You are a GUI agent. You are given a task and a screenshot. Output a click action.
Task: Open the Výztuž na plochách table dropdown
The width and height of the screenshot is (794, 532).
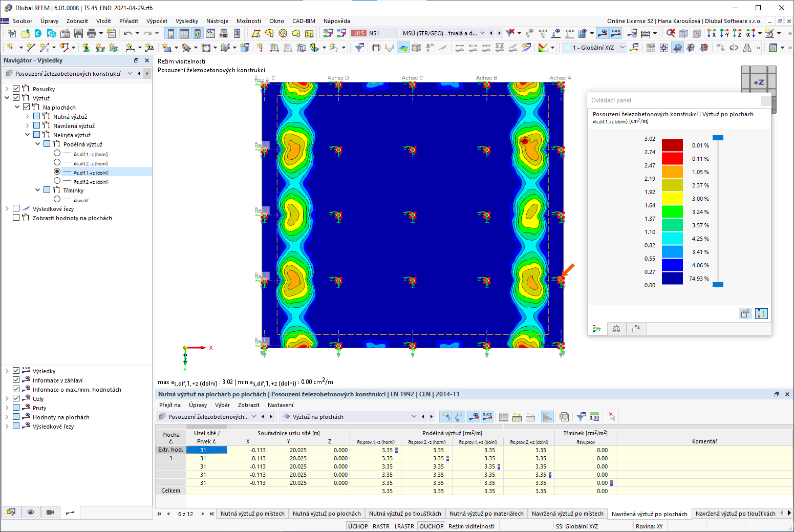(350, 417)
